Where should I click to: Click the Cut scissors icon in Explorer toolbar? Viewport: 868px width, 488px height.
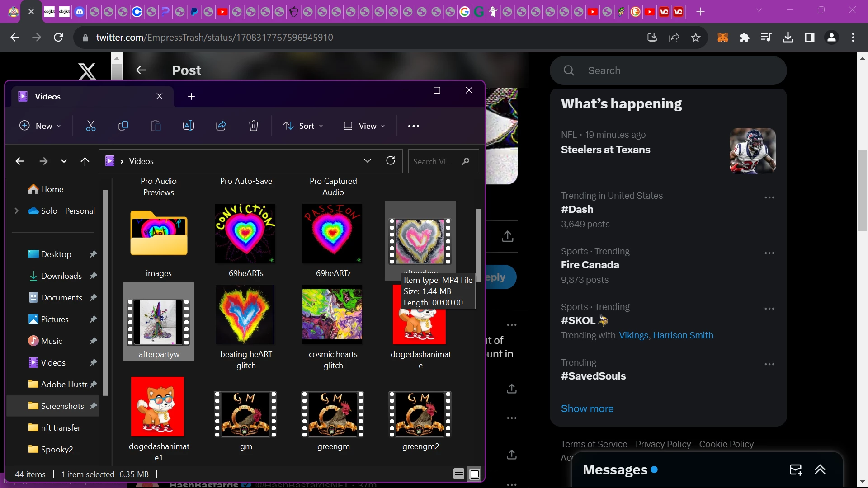pos(91,126)
